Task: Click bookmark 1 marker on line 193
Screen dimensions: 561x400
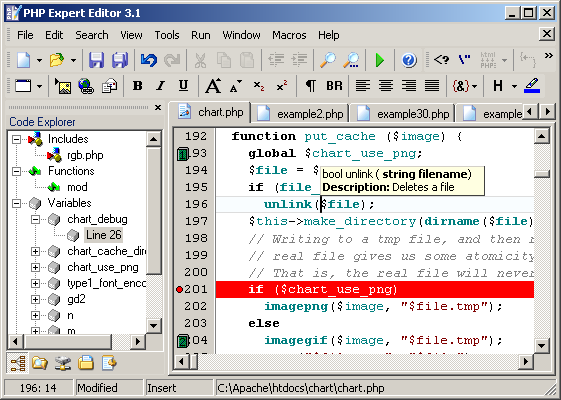Action: pyautogui.click(x=183, y=155)
